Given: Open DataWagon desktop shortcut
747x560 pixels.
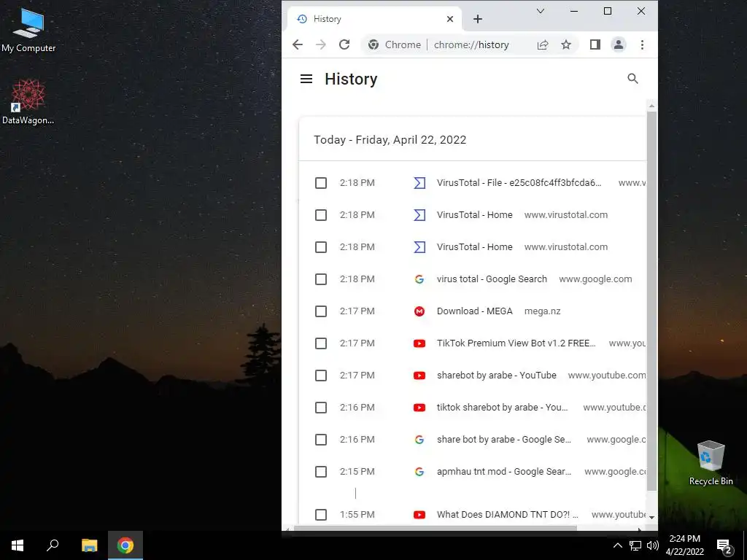Looking at the screenshot, I should coord(28,102).
